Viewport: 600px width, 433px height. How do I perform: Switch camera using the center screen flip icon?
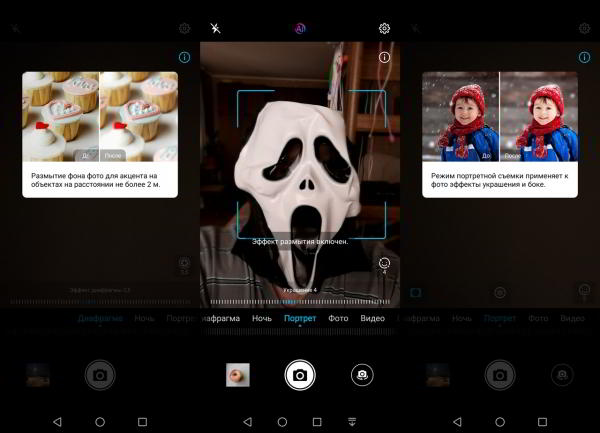362,375
